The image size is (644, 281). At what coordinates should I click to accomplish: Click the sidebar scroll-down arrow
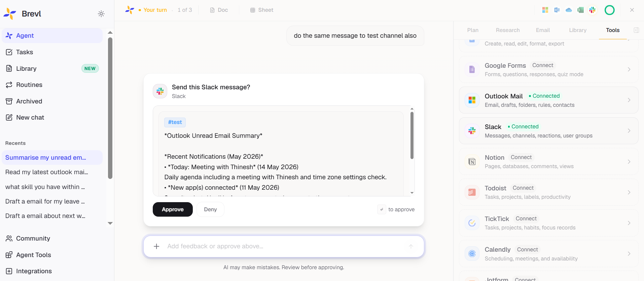pyautogui.click(x=110, y=223)
